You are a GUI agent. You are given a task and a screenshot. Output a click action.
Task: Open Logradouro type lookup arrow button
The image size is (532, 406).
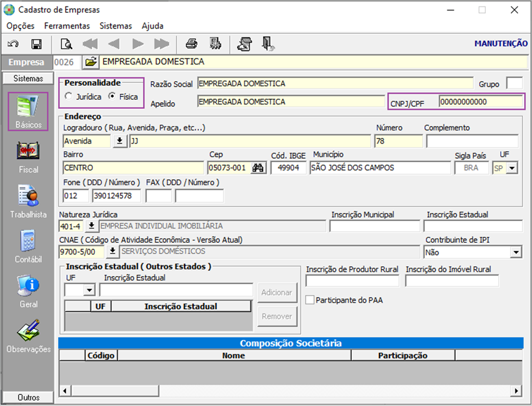click(120, 141)
